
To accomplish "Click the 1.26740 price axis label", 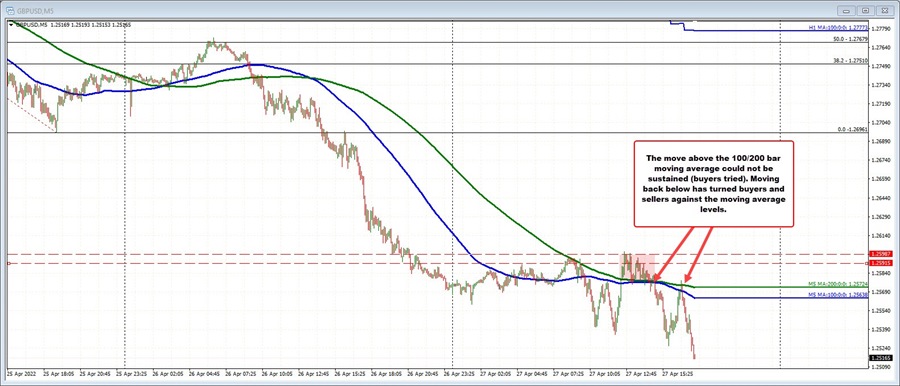I will pos(881,160).
